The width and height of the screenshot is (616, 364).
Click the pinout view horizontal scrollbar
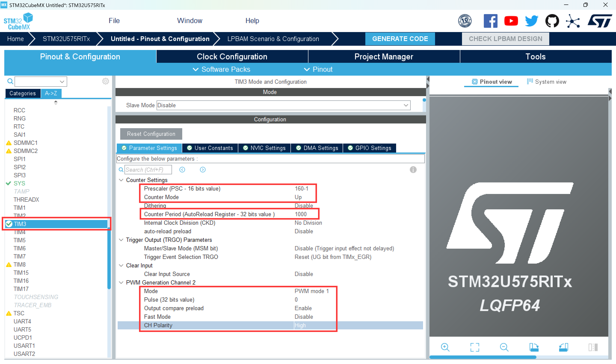point(483,357)
